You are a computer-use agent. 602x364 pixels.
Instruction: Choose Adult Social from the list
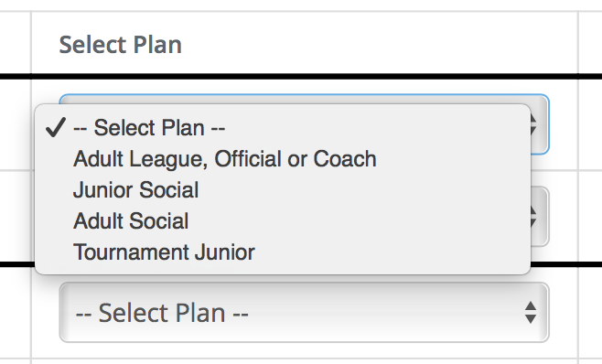click(x=283, y=221)
